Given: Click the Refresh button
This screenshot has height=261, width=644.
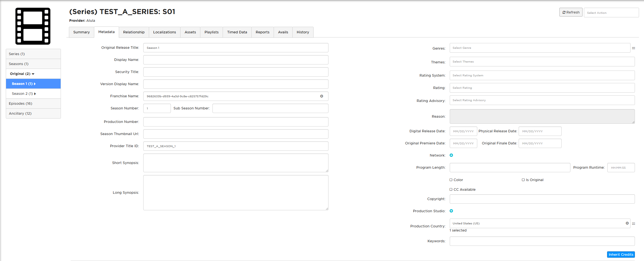Looking at the screenshot, I should click(571, 12).
